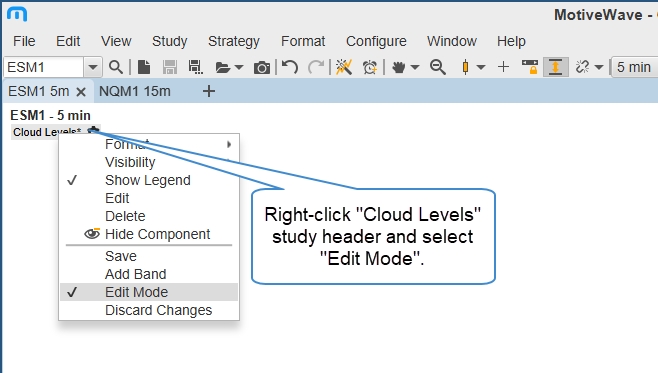
Task: Click the MotiveWave logo icon
Action: 17,14
